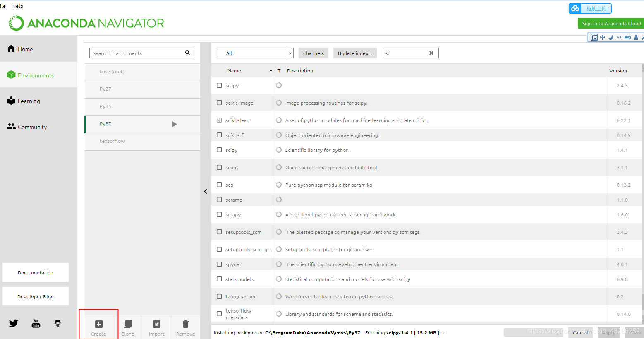Open the Documentation button
The image size is (644, 339).
36,272
